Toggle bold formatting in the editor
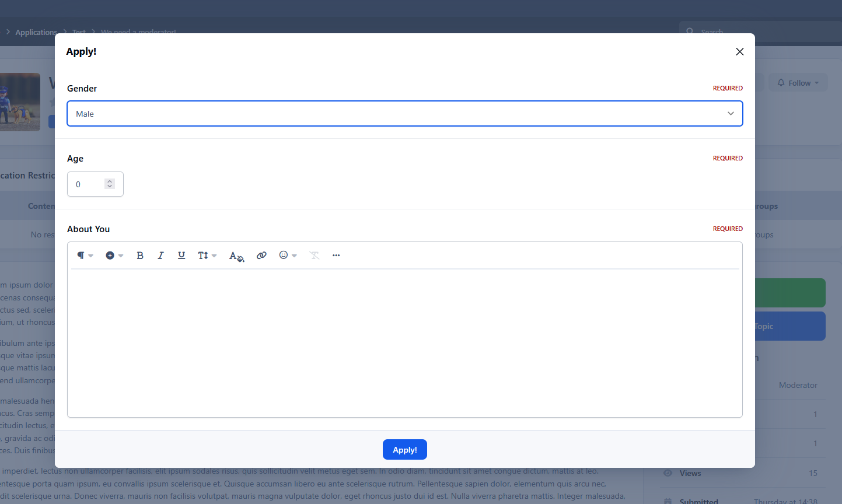The width and height of the screenshot is (842, 504). [x=140, y=256]
